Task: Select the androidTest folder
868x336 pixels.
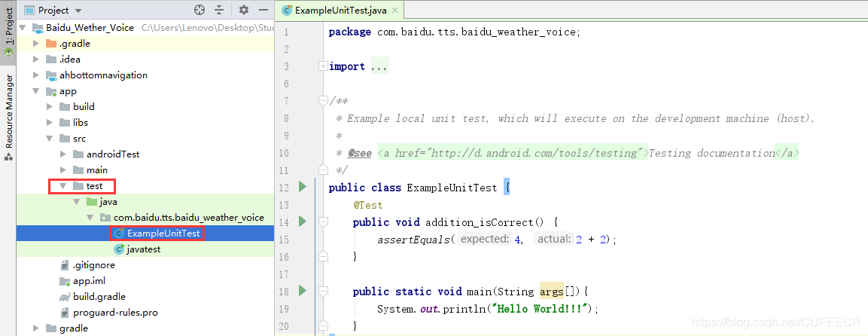Action: point(113,154)
